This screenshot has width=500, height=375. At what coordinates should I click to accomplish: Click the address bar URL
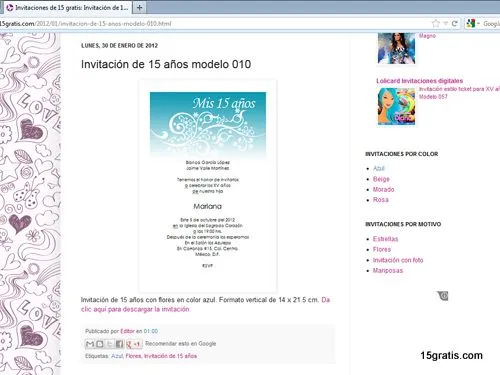(85, 23)
